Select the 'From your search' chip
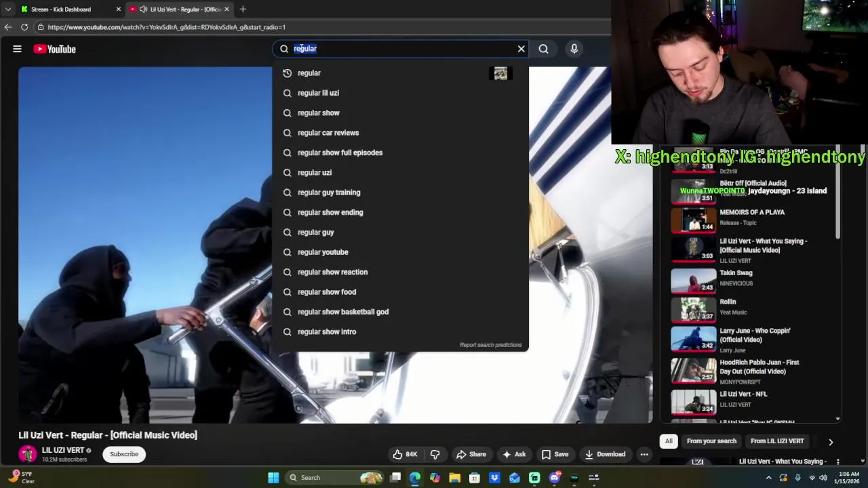This screenshot has height=488, width=868. tap(711, 441)
